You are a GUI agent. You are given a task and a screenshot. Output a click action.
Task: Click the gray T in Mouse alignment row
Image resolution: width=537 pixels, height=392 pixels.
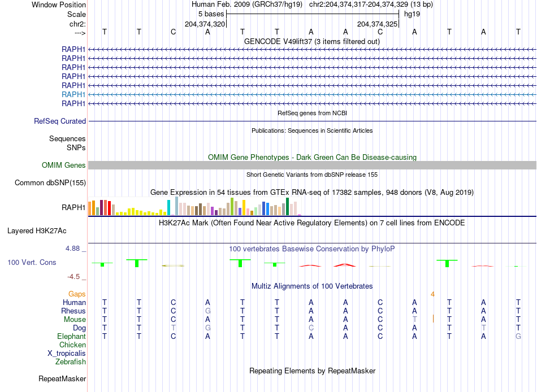[415, 320]
